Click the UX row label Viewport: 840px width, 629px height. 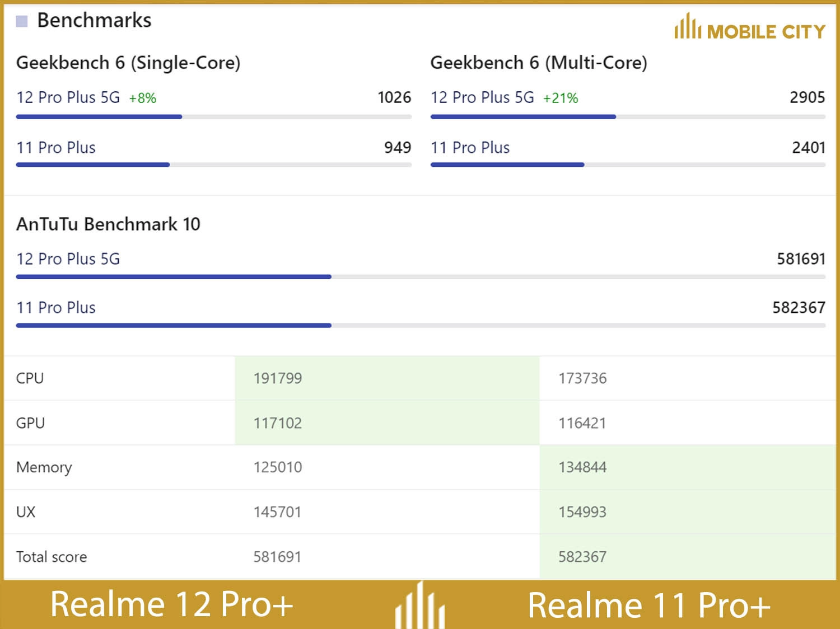tap(26, 512)
